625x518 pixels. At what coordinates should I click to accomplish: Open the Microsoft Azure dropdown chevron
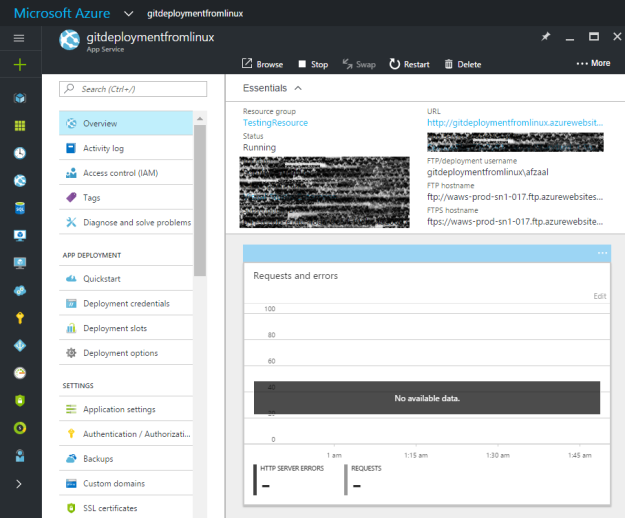click(128, 14)
